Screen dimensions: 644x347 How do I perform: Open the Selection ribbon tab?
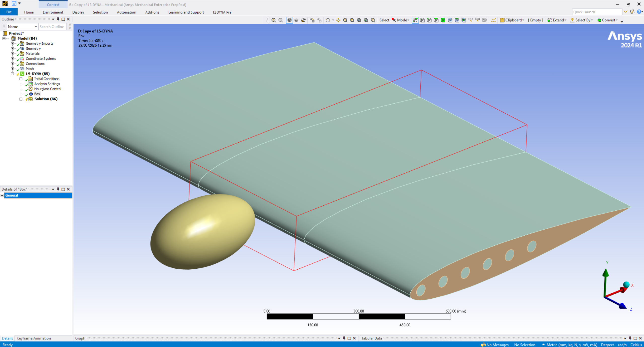click(x=100, y=12)
